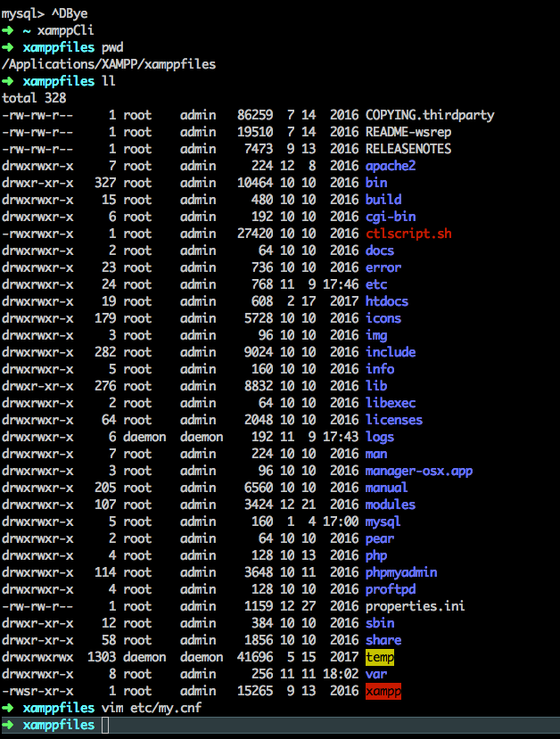Click the ll command text
560x739 pixels.
[109, 81]
